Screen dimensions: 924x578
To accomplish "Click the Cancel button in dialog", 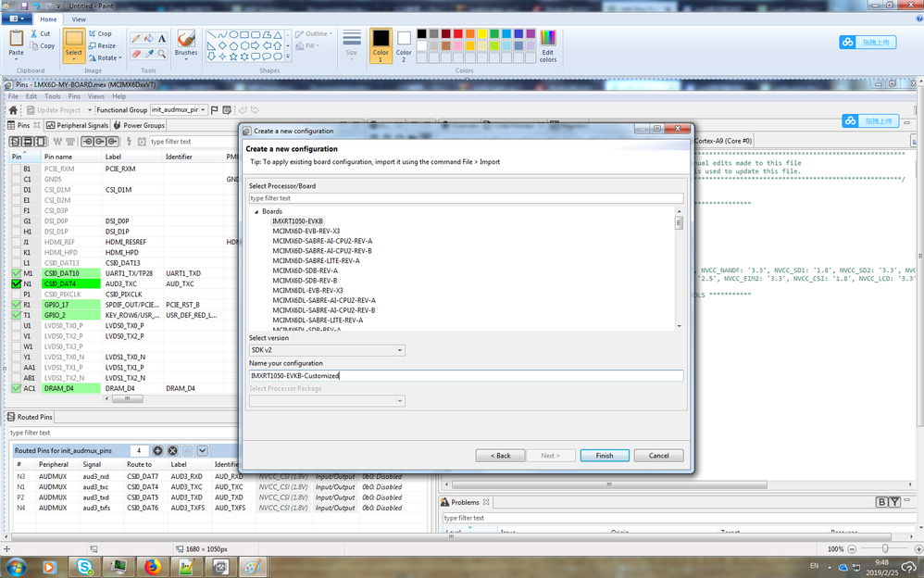I will click(x=659, y=456).
